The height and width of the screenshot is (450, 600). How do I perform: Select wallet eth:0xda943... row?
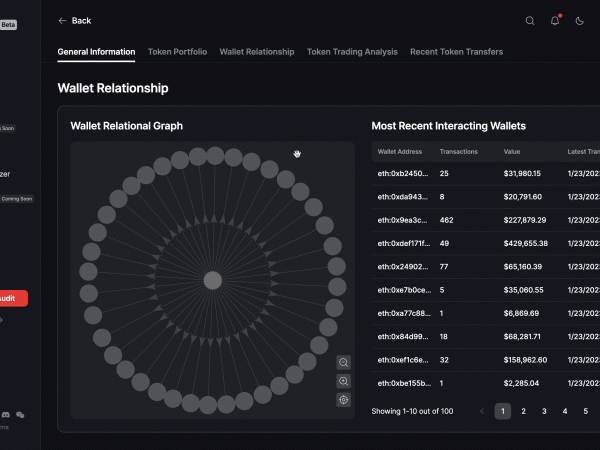click(486, 197)
